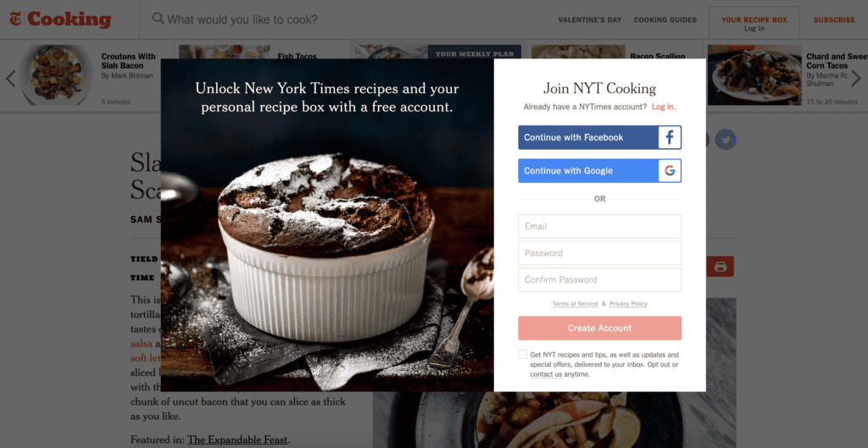The image size is (868, 448).
Task: Open the Privacy Policy link
Action: click(x=628, y=304)
